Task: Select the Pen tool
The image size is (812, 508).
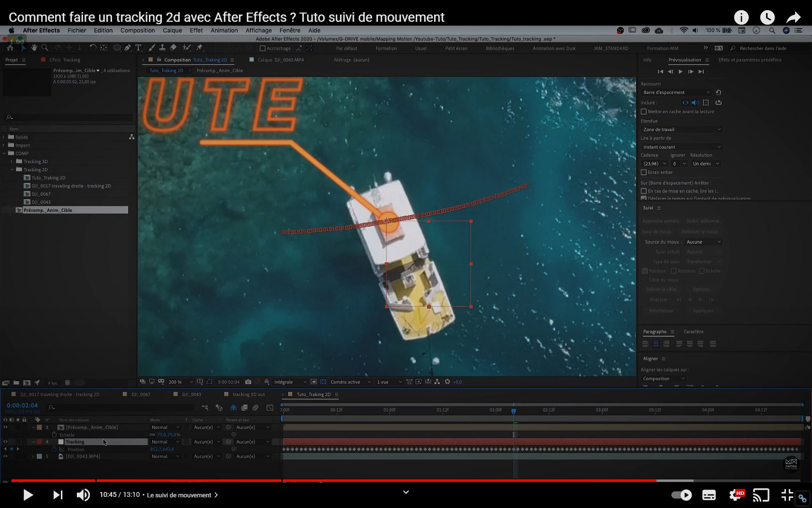Action: point(128,48)
